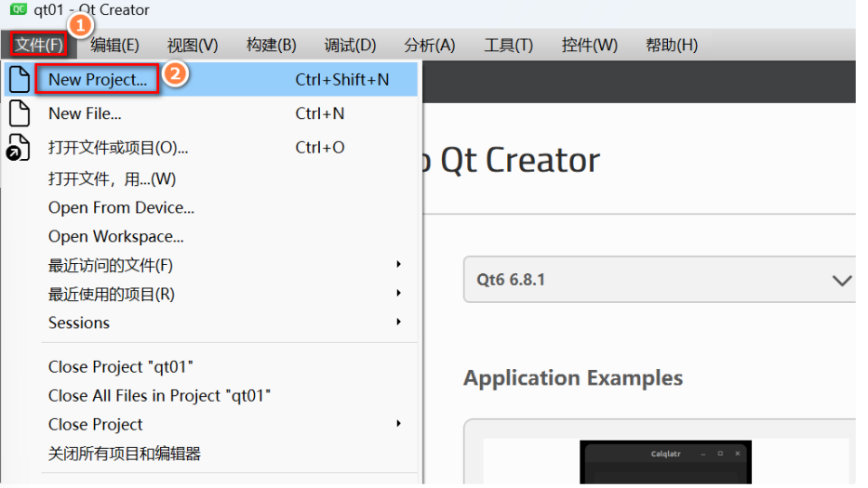Open the Qt6 6.8.1 version dropdown
868x488 pixels.
(660, 280)
